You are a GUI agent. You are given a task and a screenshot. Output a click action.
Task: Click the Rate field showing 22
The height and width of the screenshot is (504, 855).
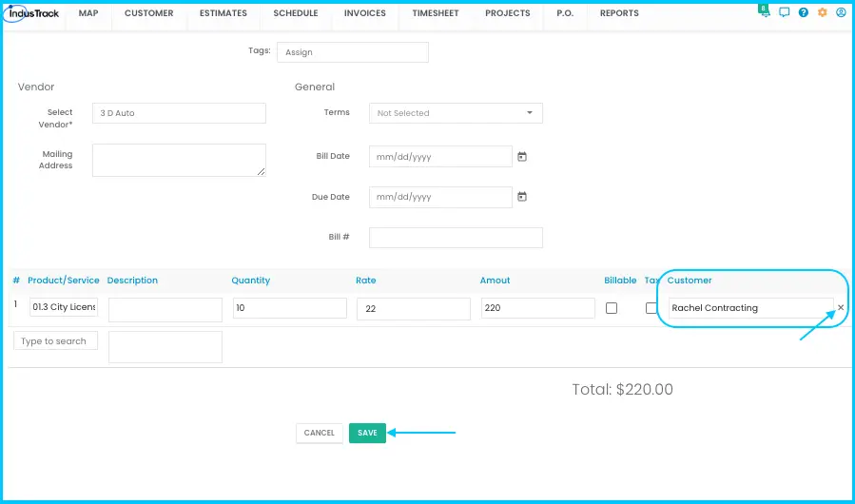414,309
